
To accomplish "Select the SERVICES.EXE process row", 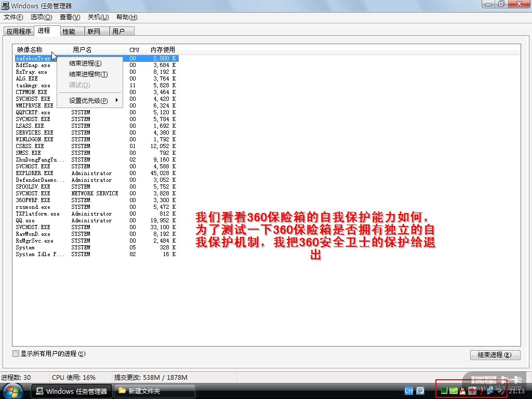I will (x=96, y=132).
